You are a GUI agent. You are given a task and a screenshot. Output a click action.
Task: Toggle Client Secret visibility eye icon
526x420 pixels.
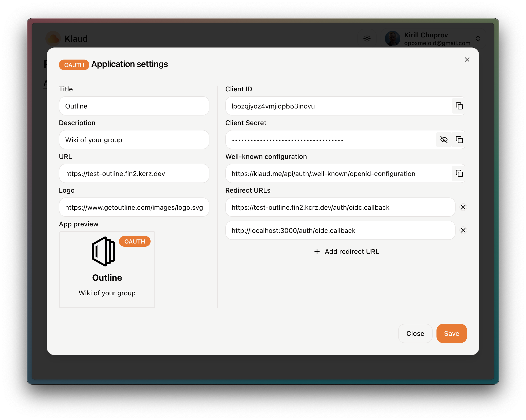(444, 140)
